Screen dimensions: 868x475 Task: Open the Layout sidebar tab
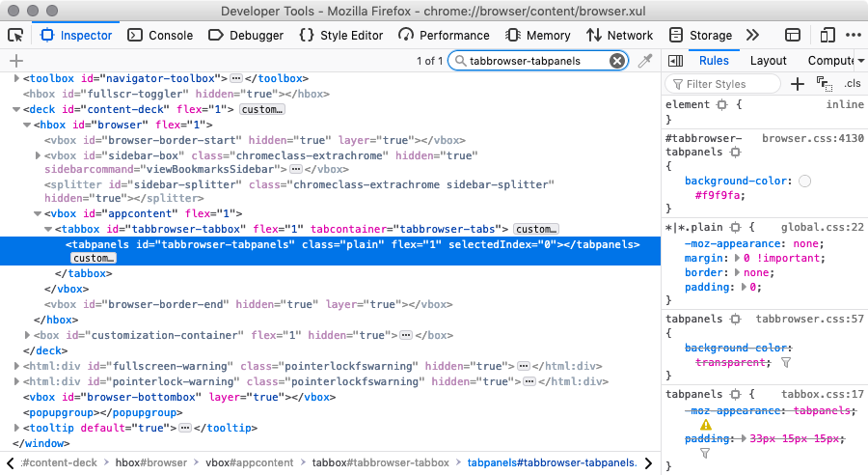coord(769,61)
